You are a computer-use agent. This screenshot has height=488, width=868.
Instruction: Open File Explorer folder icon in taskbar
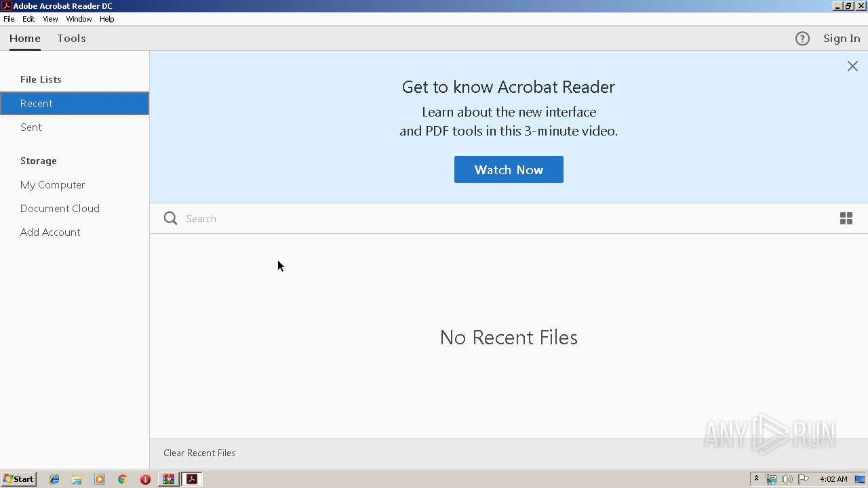pos(77,479)
